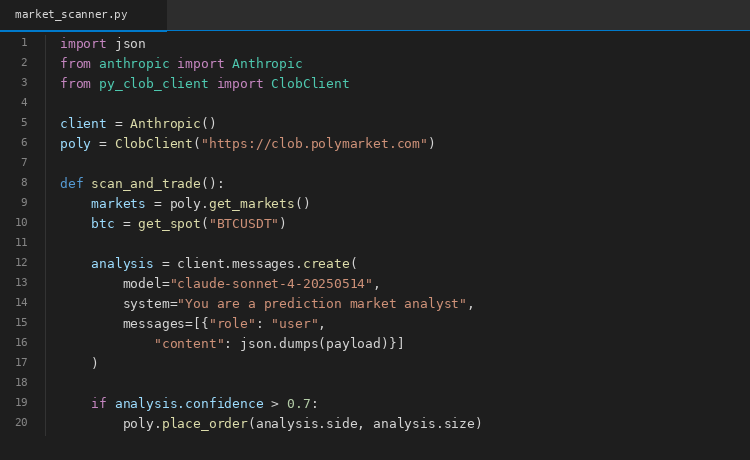Click the 'btc' variable on line 10
The image size is (750, 460).
pos(103,224)
